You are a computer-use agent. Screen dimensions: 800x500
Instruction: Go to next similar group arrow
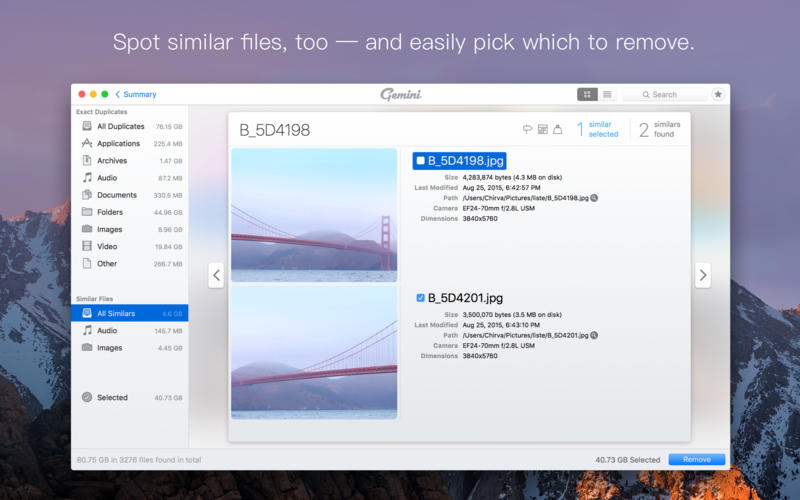(703, 276)
